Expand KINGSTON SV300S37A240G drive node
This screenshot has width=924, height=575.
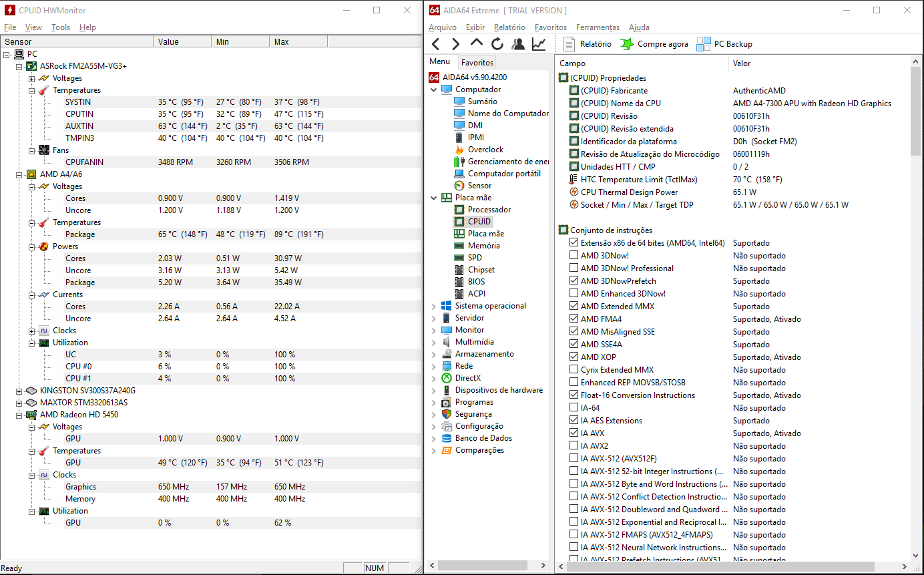[x=19, y=391]
